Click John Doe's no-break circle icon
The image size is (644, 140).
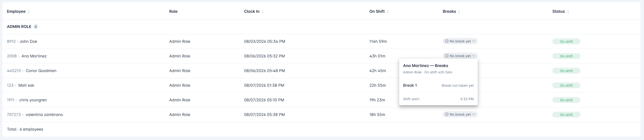click(x=447, y=41)
